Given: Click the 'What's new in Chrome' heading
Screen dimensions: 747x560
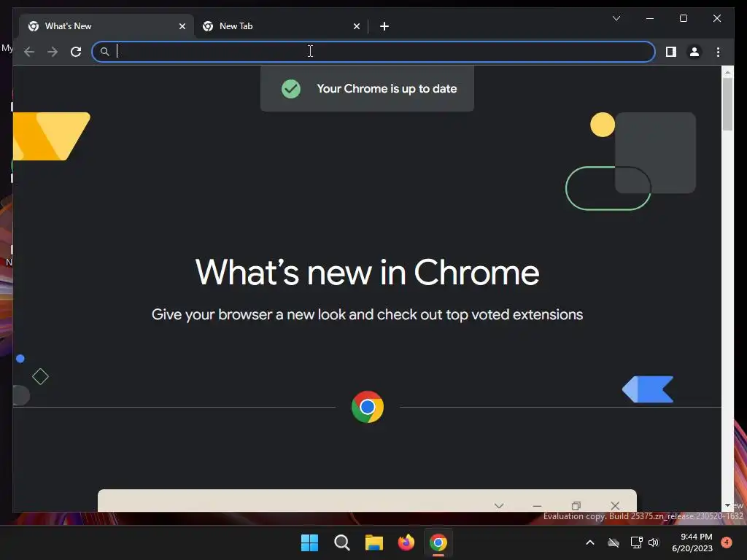Looking at the screenshot, I should [x=367, y=273].
